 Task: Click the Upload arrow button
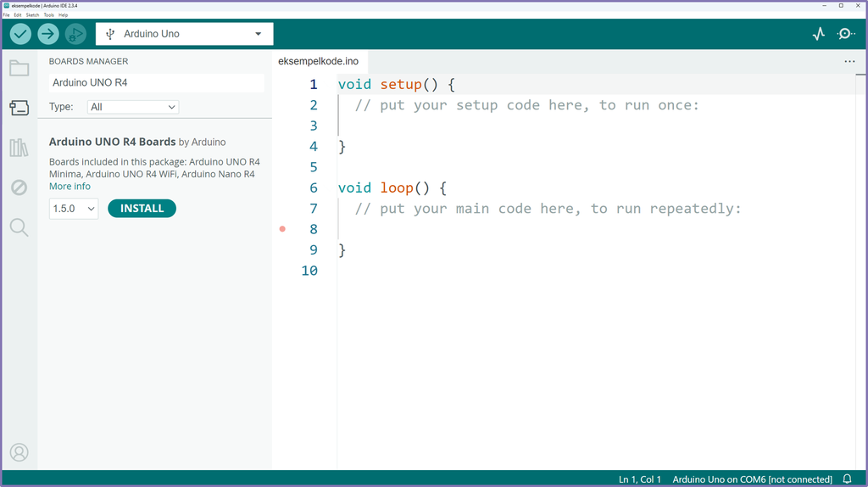coord(48,34)
